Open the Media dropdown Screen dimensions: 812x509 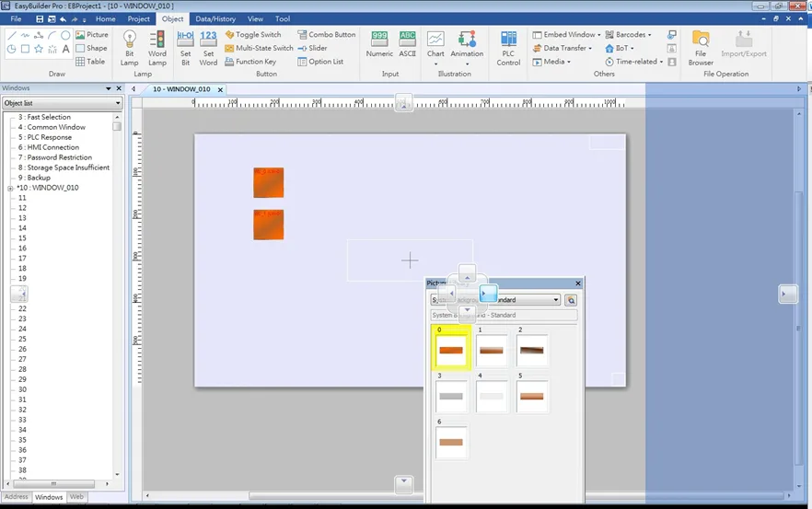tap(551, 62)
